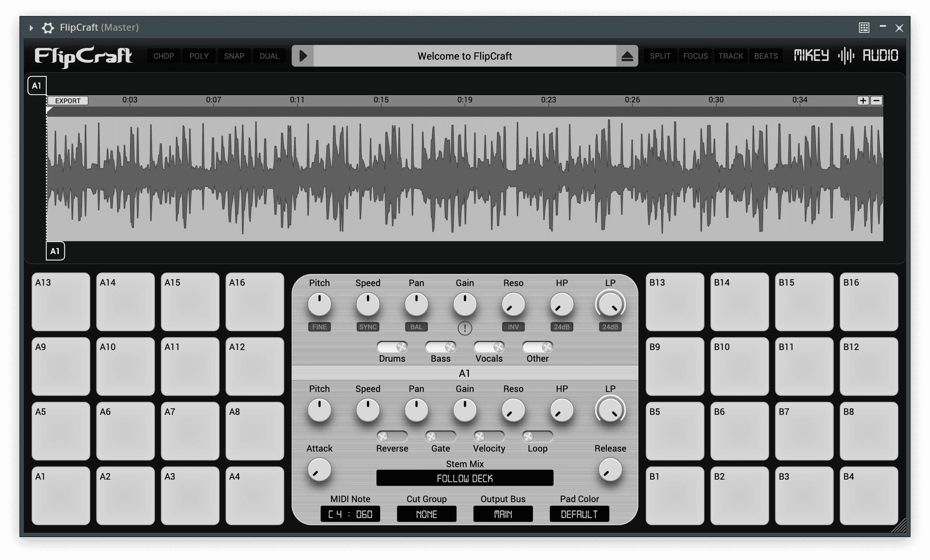930x560 pixels.
Task: Click the pad A1 Gain knob
Action: (465, 410)
